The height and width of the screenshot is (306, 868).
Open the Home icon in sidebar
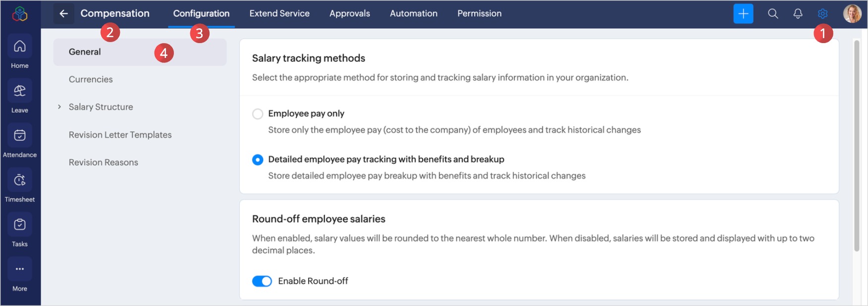tap(20, 47)
